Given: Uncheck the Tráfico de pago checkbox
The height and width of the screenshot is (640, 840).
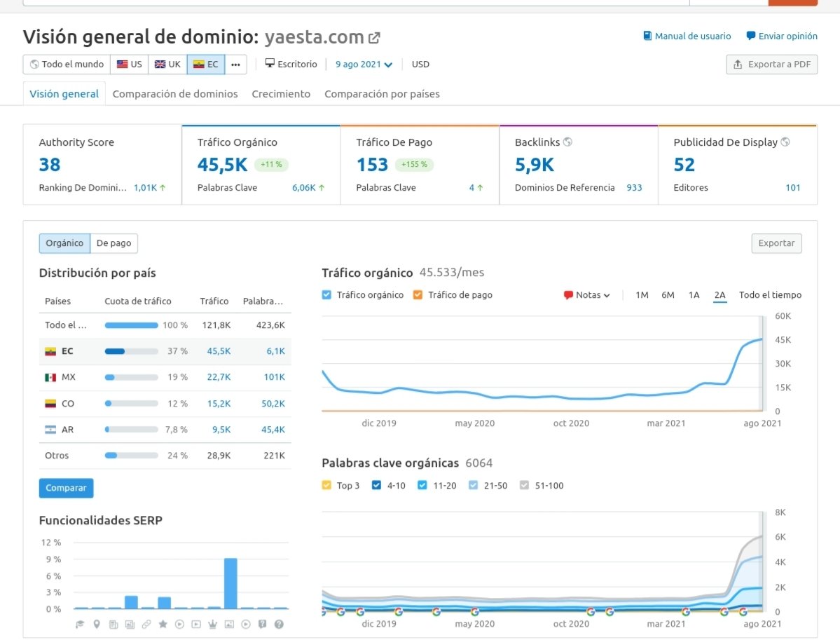Looking at the screenshot, I should [418, 294].
